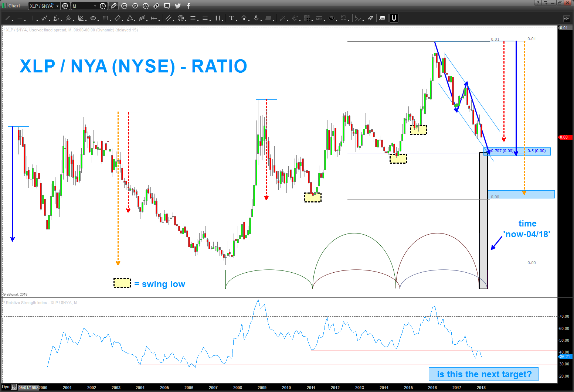Select the vertical line tool
574x392 pixels.
click(x=32, y=18)
